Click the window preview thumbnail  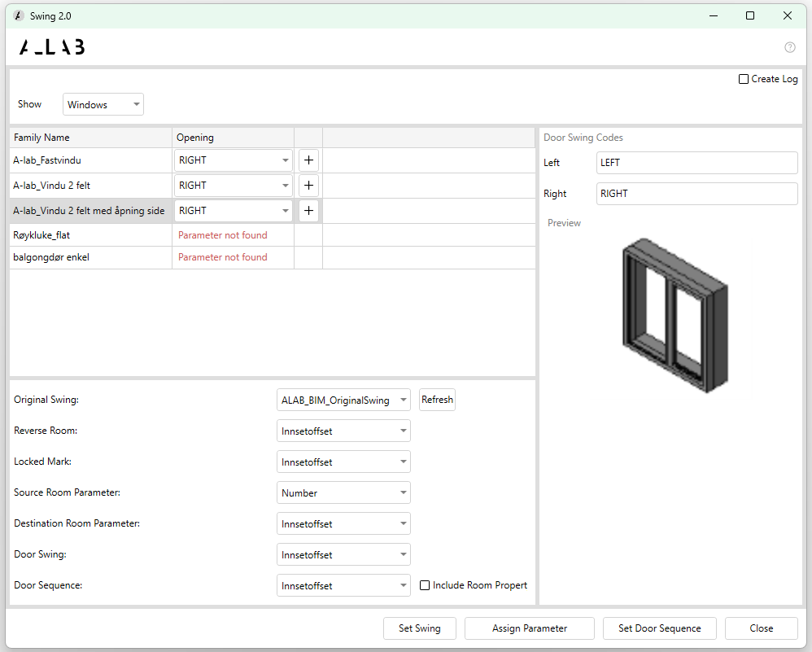pos(674,314)
